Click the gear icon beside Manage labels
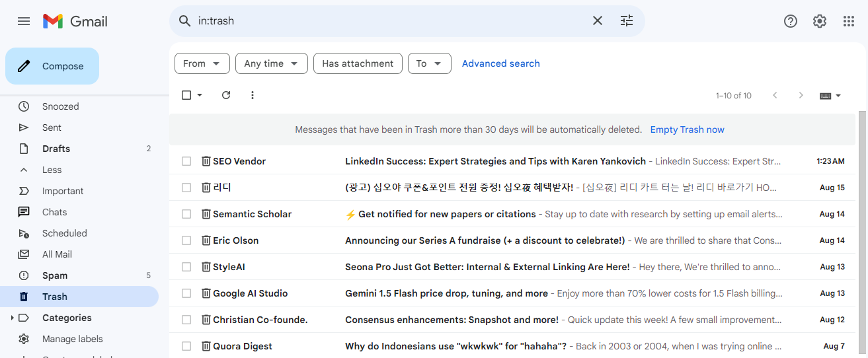Viewport: 868px width, 358px height. tap(24, 339)
